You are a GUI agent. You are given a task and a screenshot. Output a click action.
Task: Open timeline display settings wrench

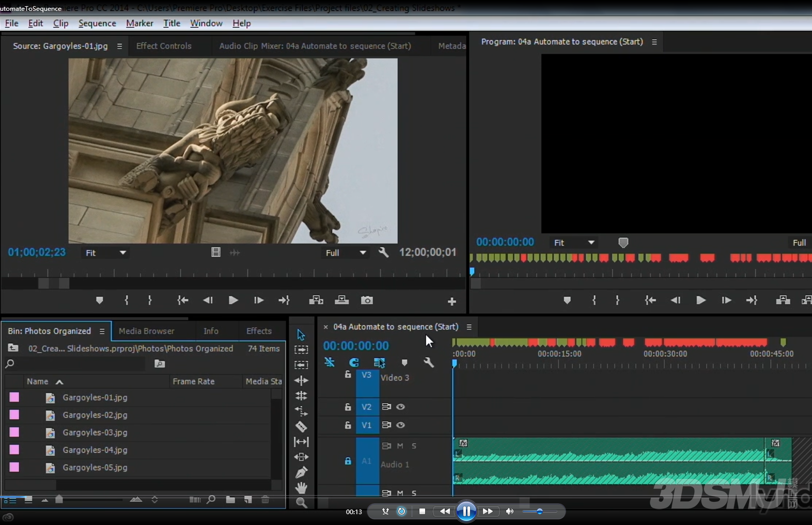coord(429,362)
